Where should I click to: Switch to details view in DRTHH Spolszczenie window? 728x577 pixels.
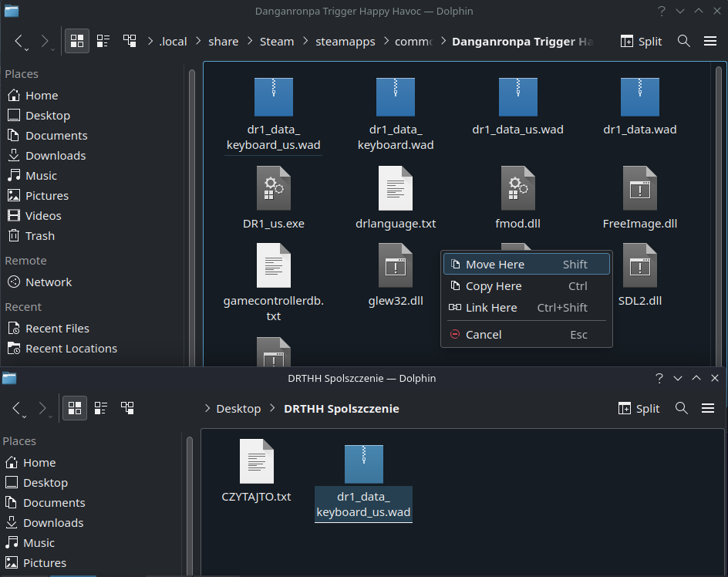click(x=127, y=408)
